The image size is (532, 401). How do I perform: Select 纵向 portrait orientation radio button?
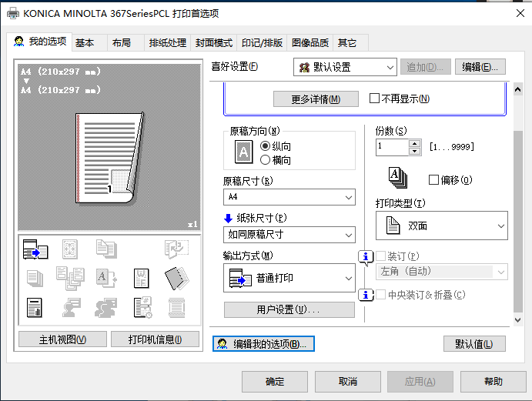pos(265,146)
